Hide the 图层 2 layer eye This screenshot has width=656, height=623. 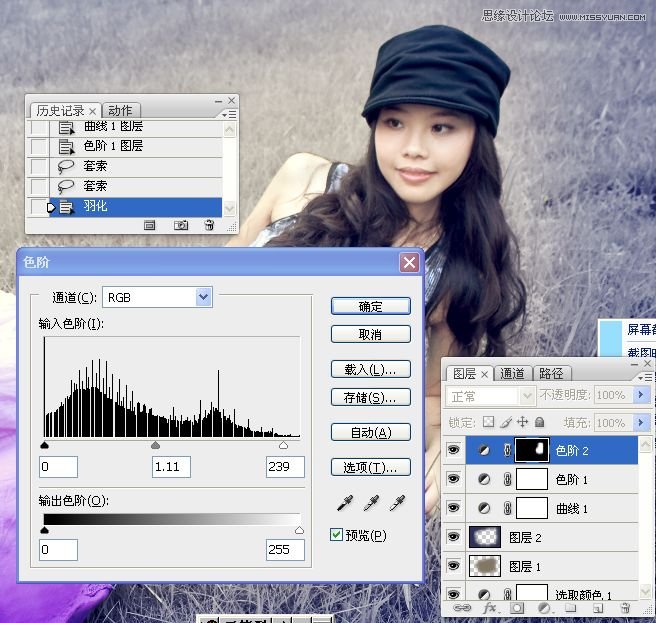coord(454,537)
